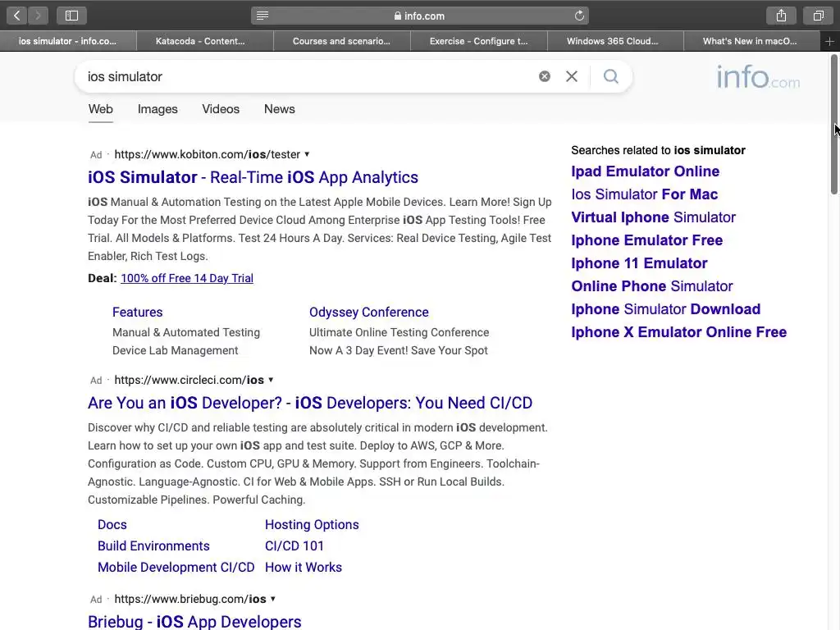Open the briebug.com/ios URL link
The image size is (840, 630).
click(190, 599)
